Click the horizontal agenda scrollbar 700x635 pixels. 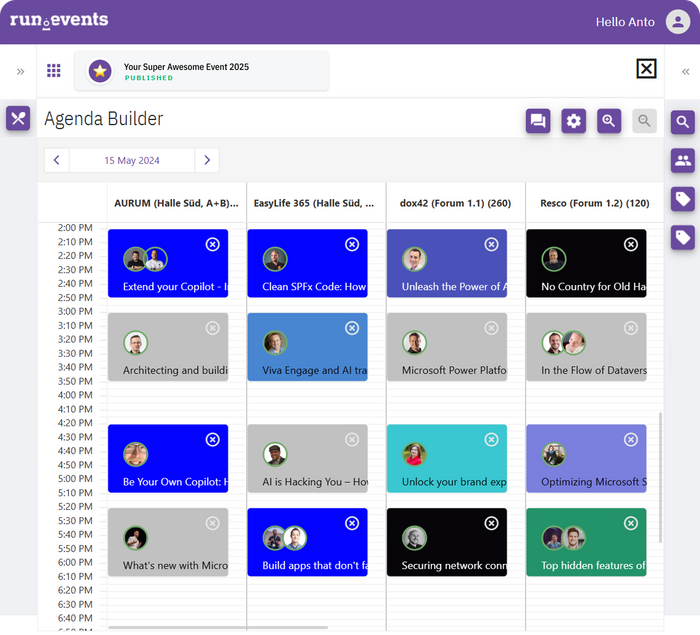[218, 627]
